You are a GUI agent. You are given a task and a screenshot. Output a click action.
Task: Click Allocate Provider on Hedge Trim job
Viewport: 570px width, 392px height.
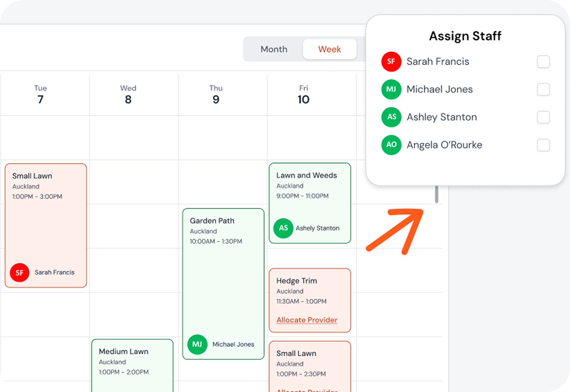click(307, 320)
